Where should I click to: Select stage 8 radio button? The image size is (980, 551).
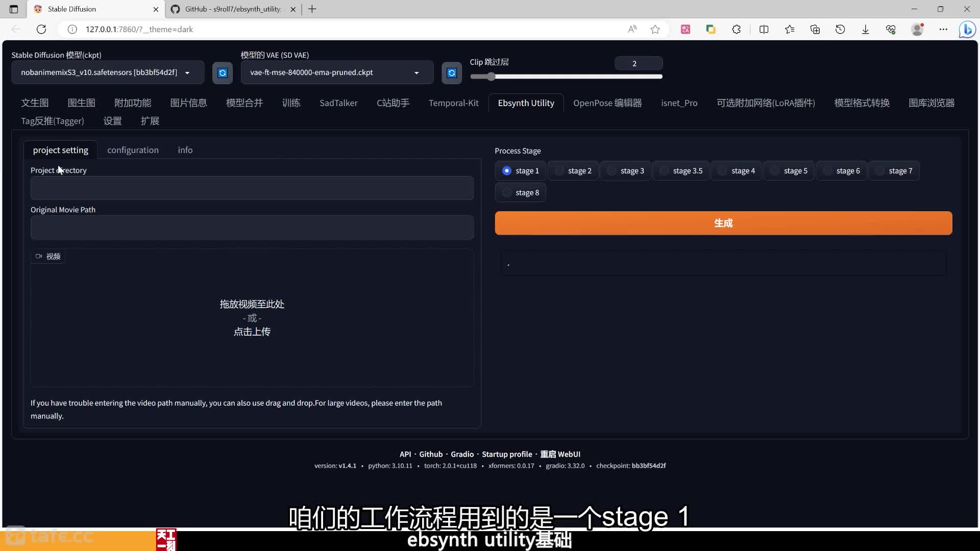point(520,192)
